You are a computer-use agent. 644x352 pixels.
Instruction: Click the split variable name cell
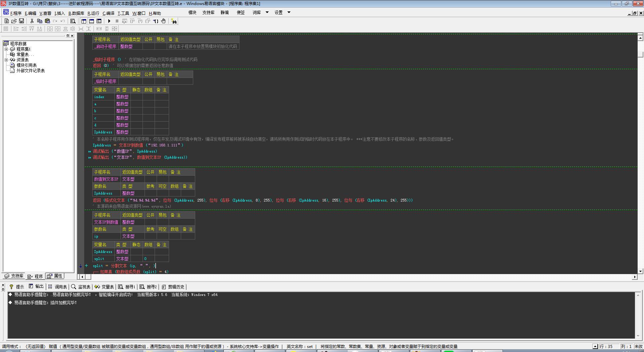pyautogui.click(x=104, y=259)
